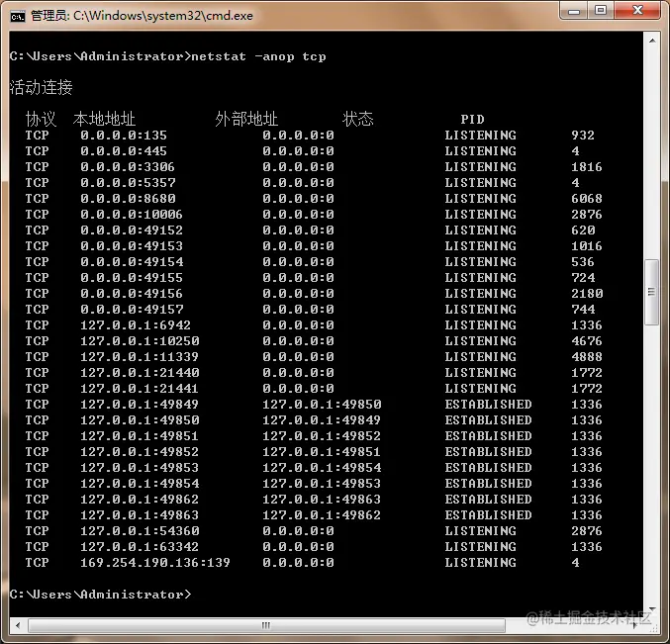Click local address 127.0.0.1:63342
This screenshot has width=670, height=644.
[140, 547]
